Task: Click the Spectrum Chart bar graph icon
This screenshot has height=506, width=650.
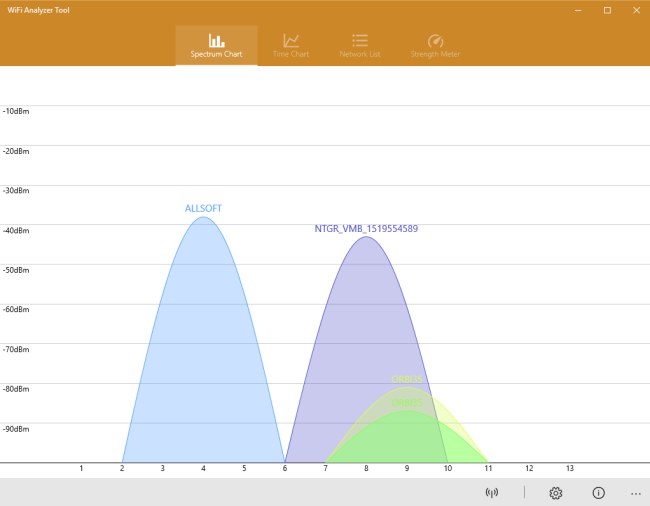Action: pos(216,40)
